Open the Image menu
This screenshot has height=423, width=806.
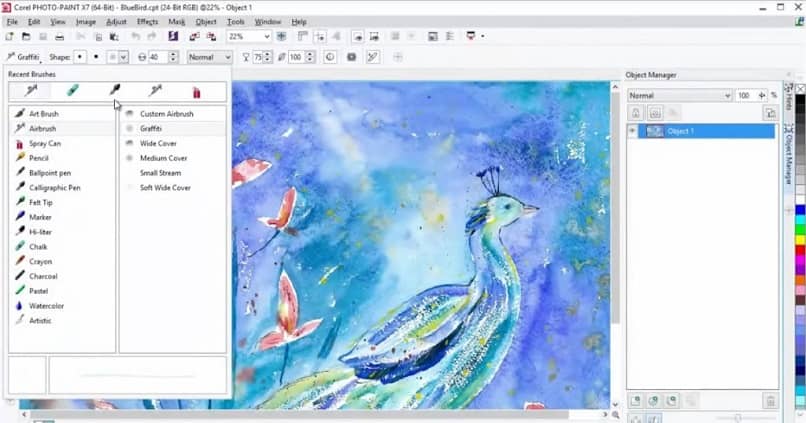click(86, 22)
